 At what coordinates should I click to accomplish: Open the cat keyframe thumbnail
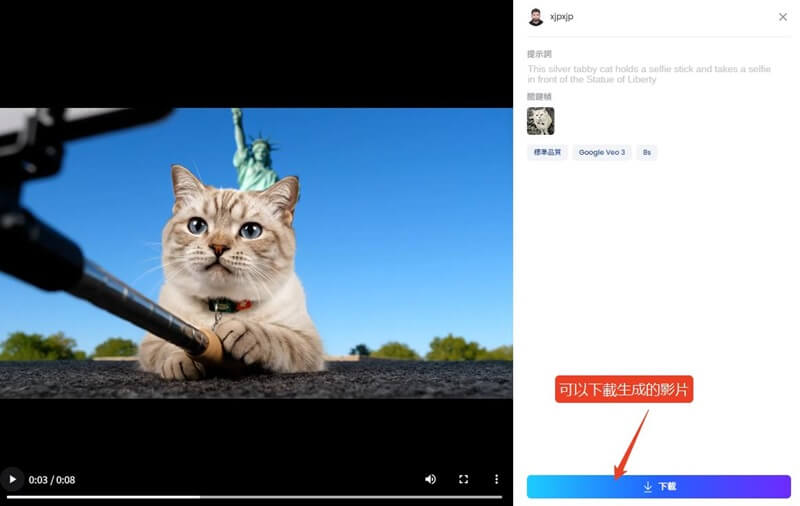[540, 121]
